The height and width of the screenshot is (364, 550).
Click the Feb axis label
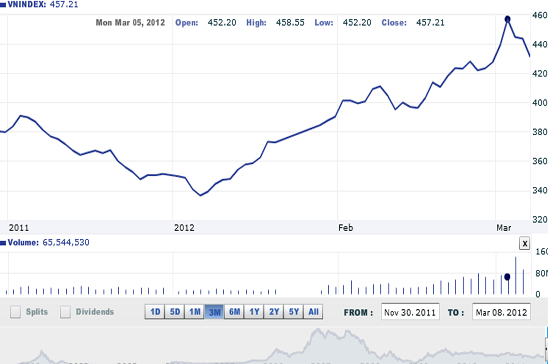[x=346, y=228]
